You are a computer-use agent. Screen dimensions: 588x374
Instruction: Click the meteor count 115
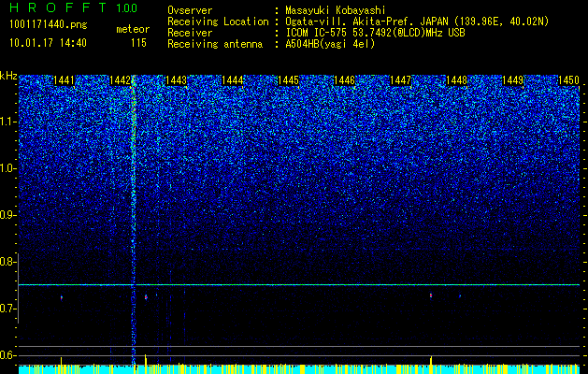pos(138,43)
